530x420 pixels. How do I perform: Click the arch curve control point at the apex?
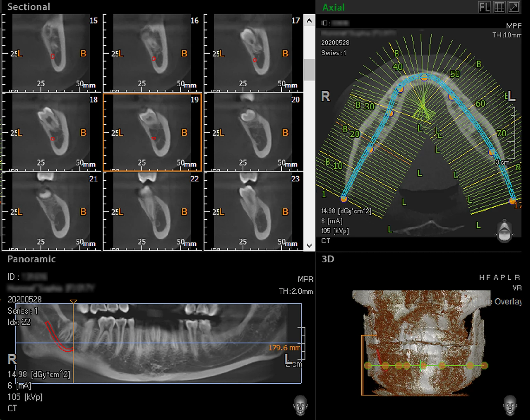[x=424, y=77]
